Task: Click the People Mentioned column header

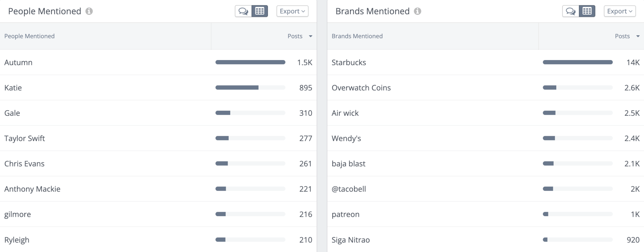Action: click(30, 36)
